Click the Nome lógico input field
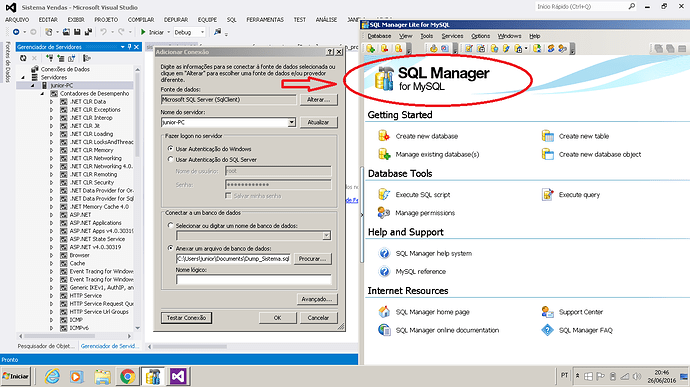Screen dimensions: 690x387 [253, 280]
